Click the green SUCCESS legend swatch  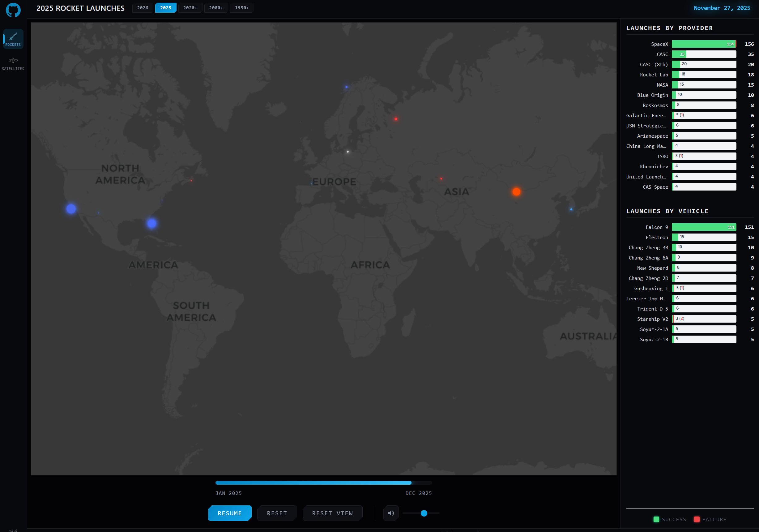(656, 519)
